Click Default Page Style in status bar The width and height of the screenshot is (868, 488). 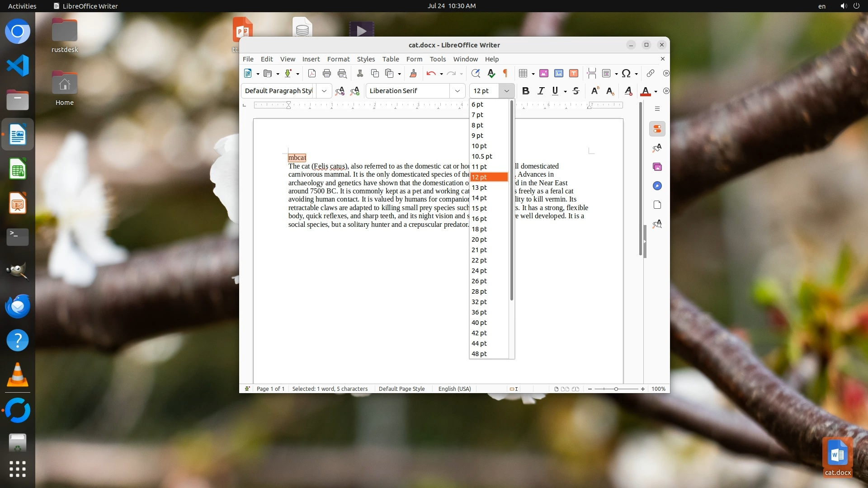click(x=401, y=389)
